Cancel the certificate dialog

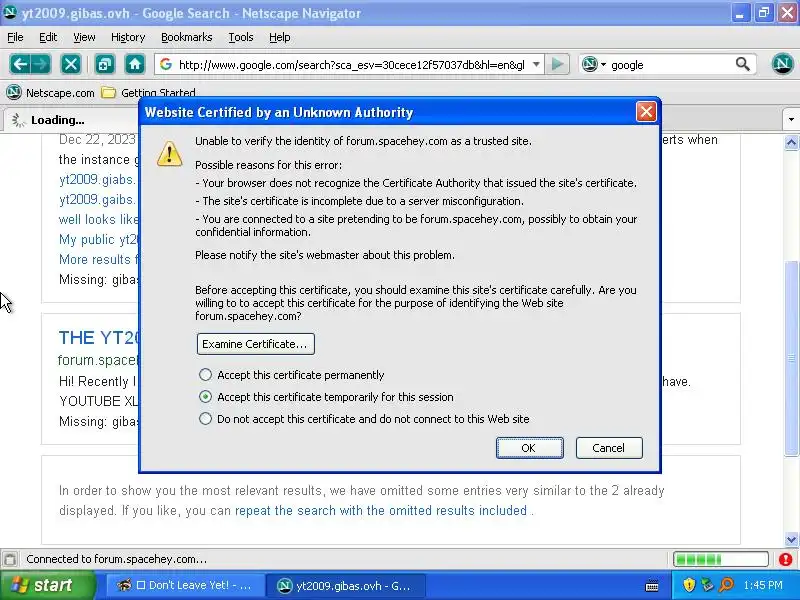(609, 448)
